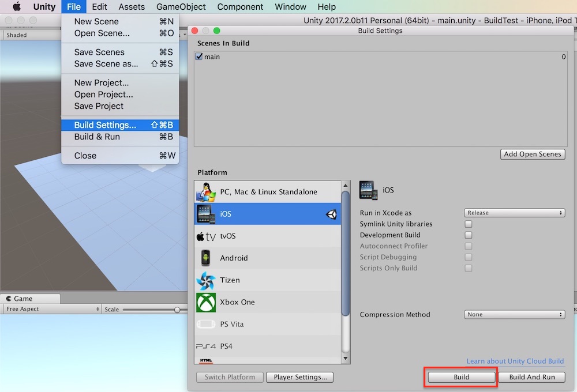Select the Xbox One platform row
Image resolution: width=577 pixels, height=392 pixels.
click(268, 302)
